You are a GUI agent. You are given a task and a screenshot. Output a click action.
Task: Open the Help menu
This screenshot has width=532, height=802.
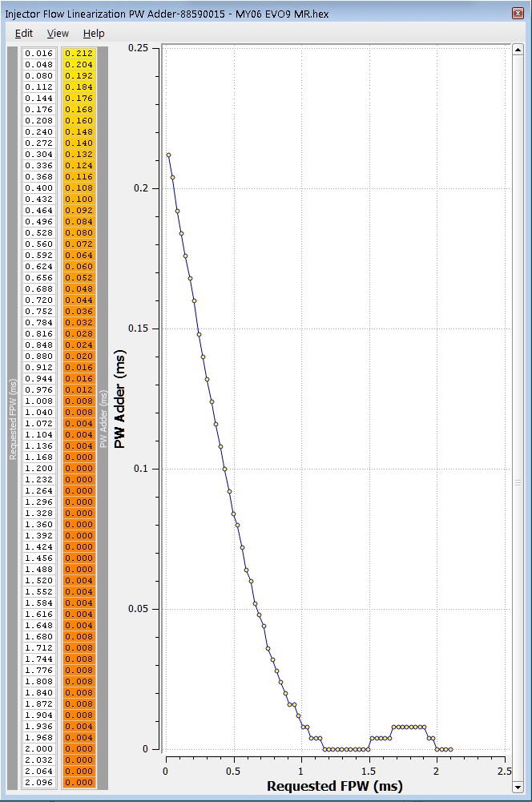click(x=94, y=33)
